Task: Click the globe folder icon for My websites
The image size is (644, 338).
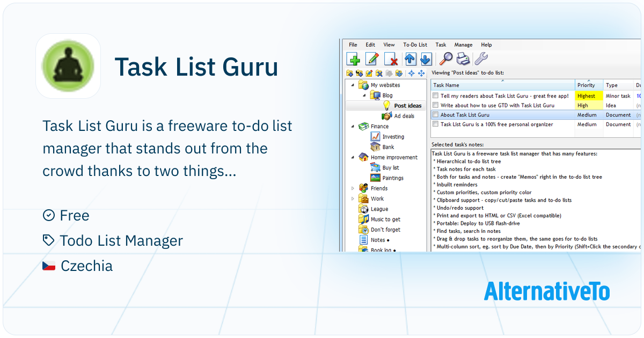Action: click(363, 85)
